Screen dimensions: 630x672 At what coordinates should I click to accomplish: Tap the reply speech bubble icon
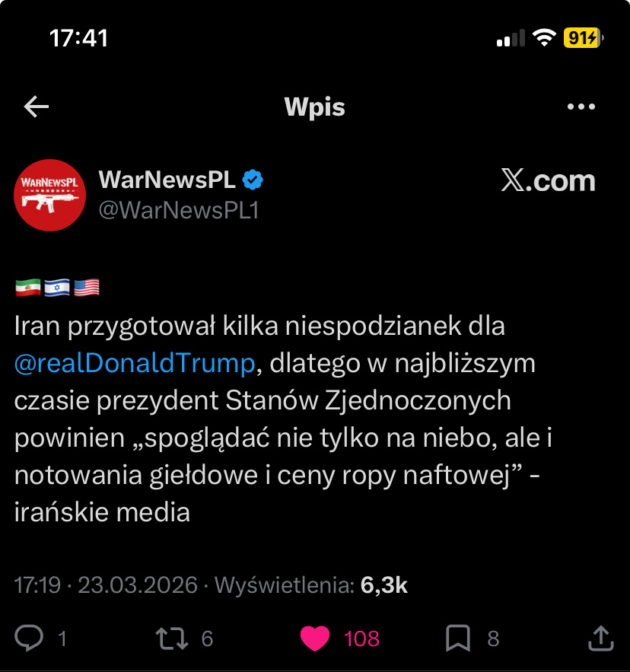point(29,639)
